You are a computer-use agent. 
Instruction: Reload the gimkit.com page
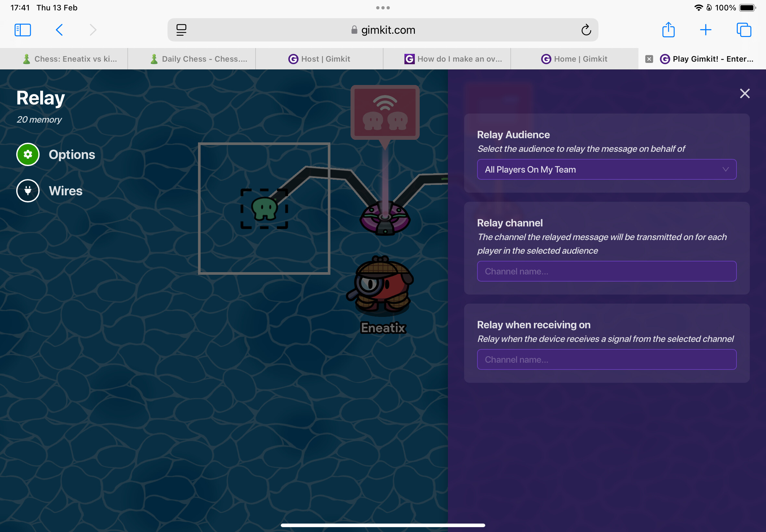pyautogui.click(x=586, y=30)
